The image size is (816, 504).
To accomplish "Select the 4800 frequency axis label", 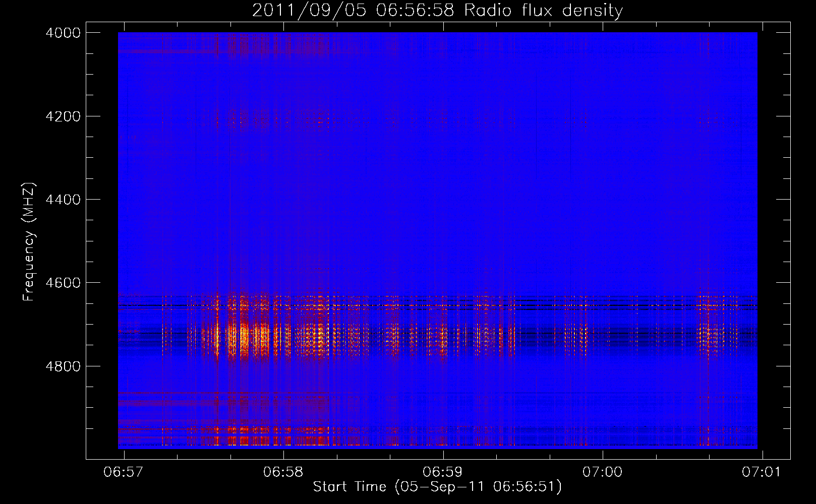I will pyautogui.click(x=63, y=366).
